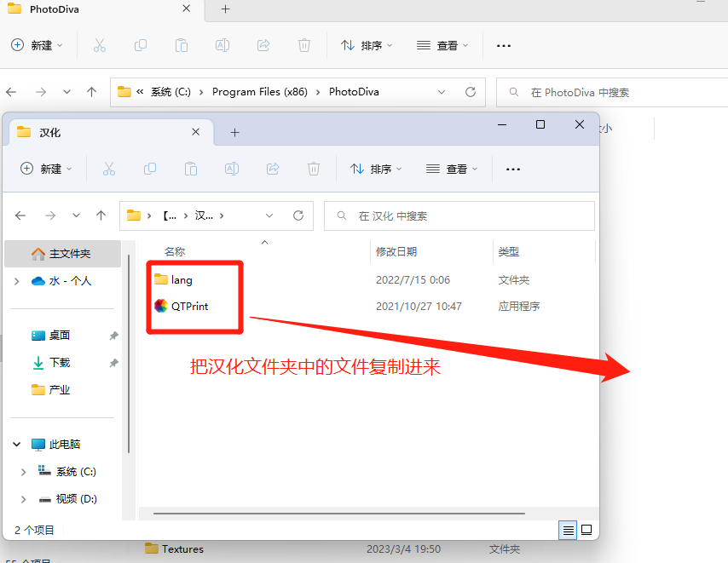This screenshot has width=728, height=563.
Task: Click Rename icon in PhotoDiva window toolbar
Action: 222,45
